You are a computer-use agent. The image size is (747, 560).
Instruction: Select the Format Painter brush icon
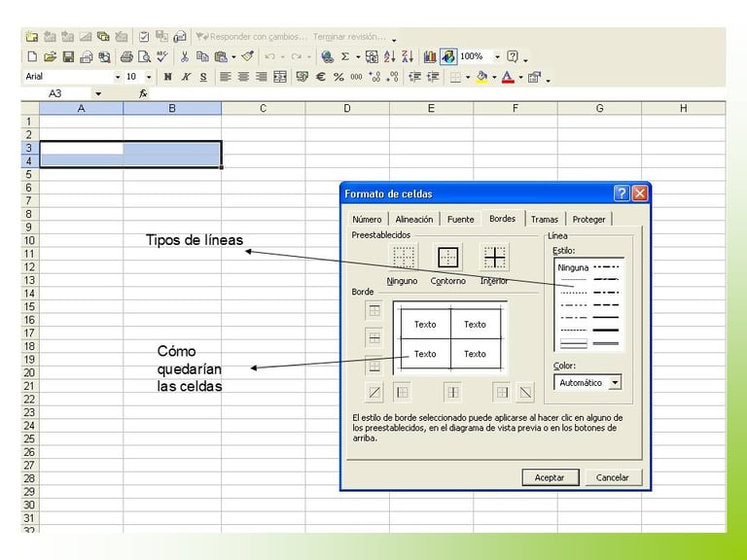pyautogui.click(x=247, y=56)
